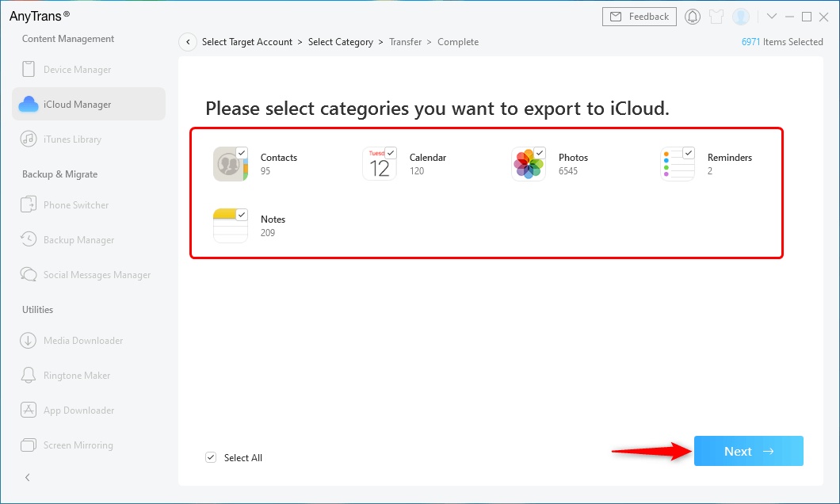Uncheck the Notes category checkbox
The image size is (840, 504).
coord(242,215)
